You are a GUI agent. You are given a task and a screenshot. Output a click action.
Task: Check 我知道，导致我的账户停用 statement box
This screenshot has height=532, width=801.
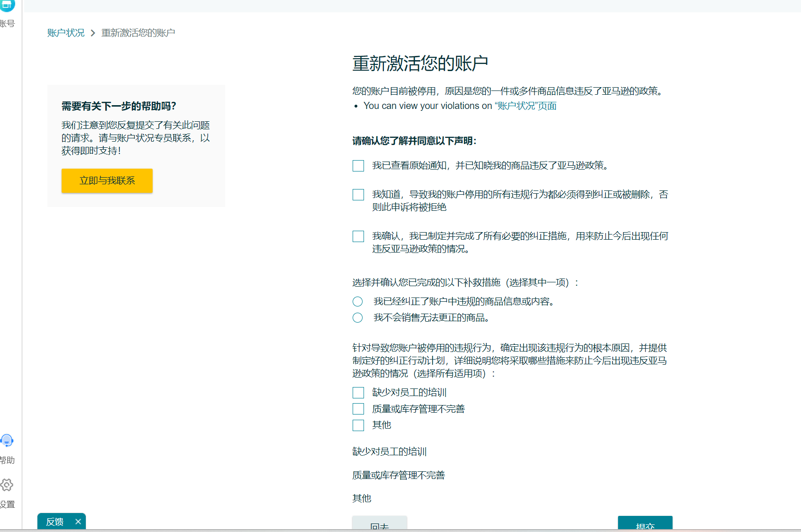[x=358, y=195]
